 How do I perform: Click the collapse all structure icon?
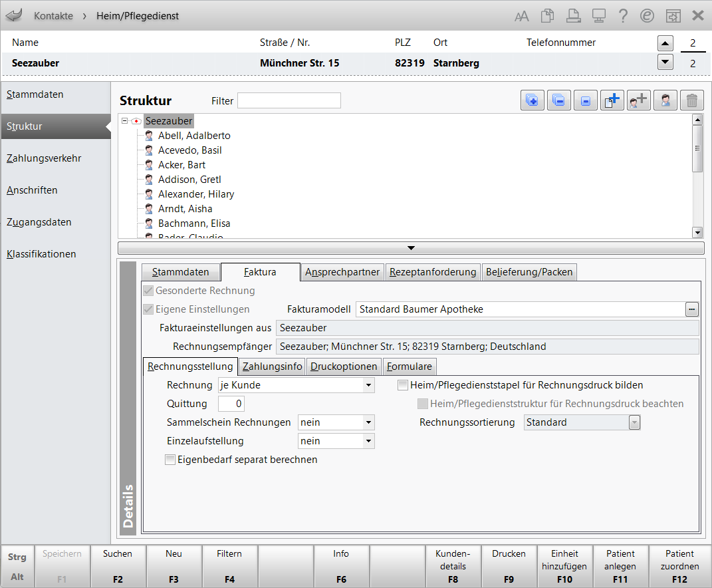[x=558, y=100]
